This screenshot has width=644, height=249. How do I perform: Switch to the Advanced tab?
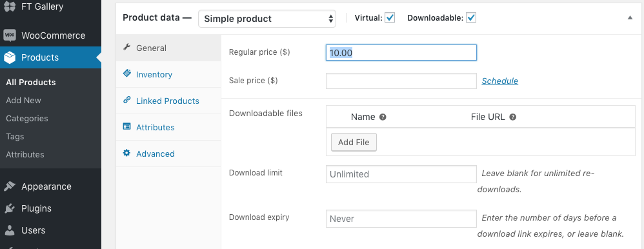(x=168, y=154)
